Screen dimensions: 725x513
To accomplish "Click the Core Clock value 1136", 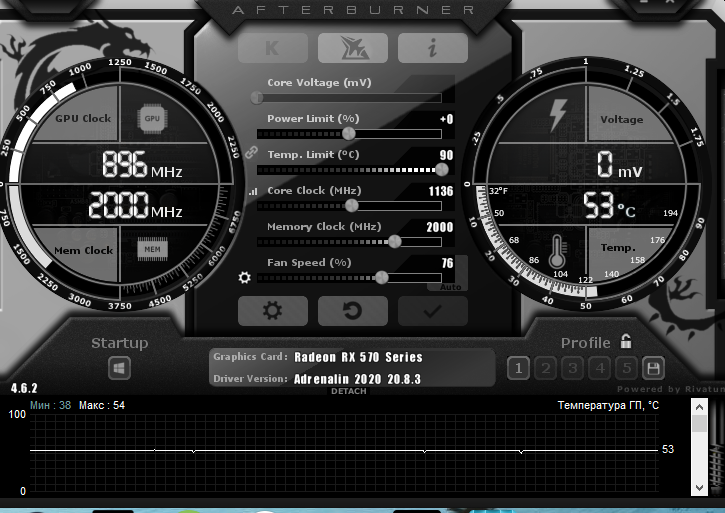I will pyautogui.click(x=441, y=191).
